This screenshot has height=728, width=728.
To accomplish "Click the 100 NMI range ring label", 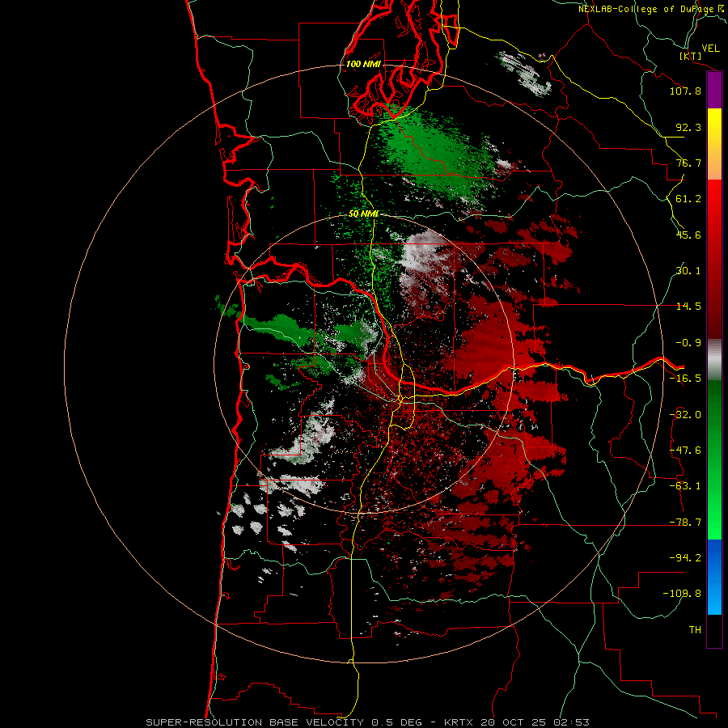I will [x=363, y=64].
